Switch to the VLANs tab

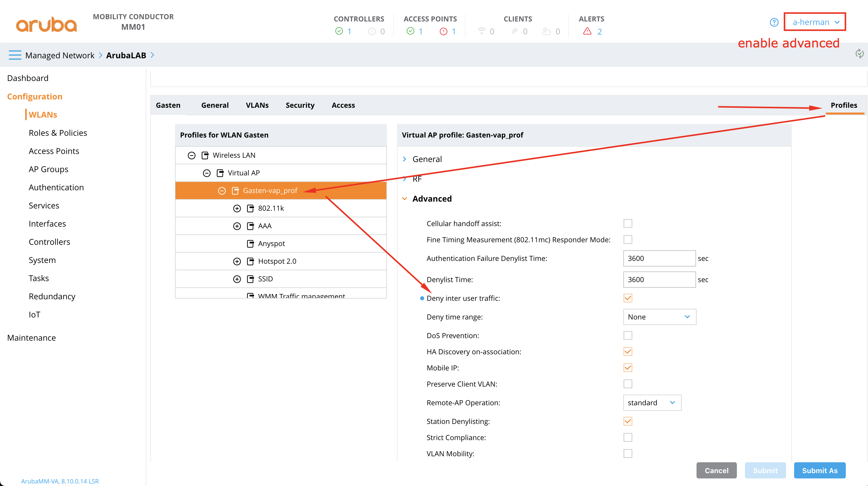click(x=257, y=105)
